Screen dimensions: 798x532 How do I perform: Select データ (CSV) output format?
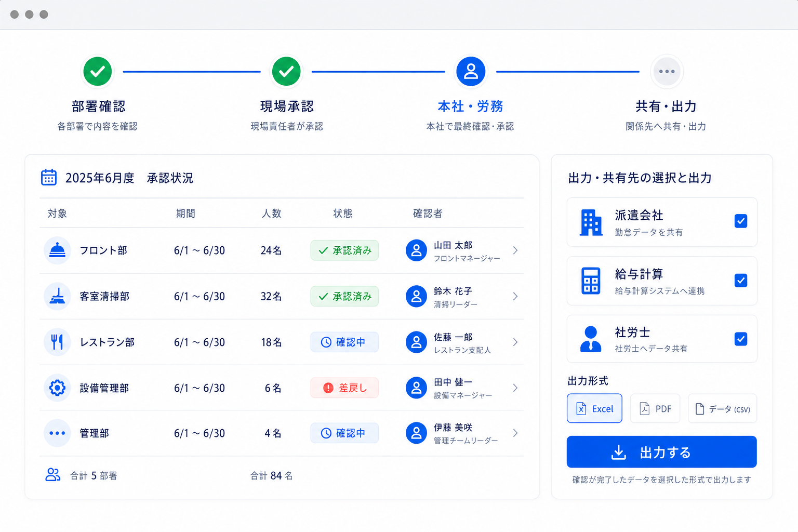[x=722, y=408]
